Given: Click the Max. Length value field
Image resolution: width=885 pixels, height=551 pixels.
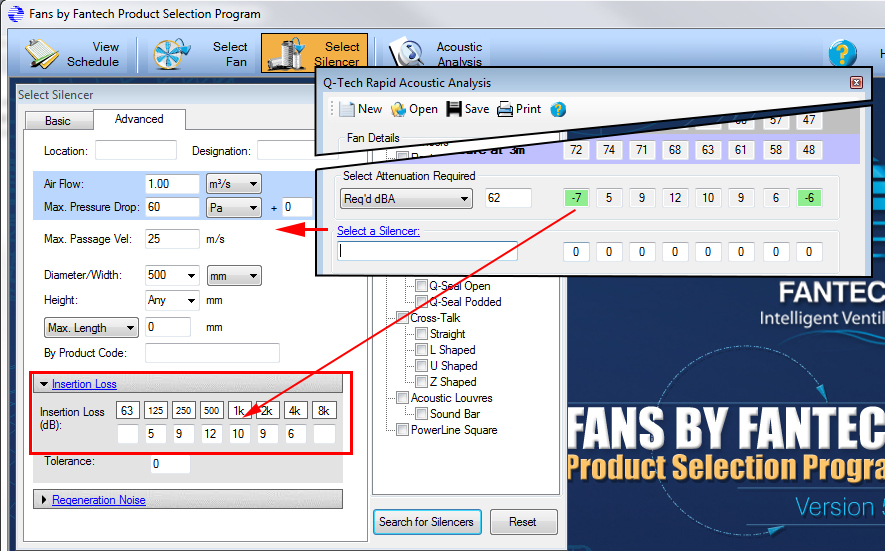Looking at the screenshot, I should pos(168,327).
